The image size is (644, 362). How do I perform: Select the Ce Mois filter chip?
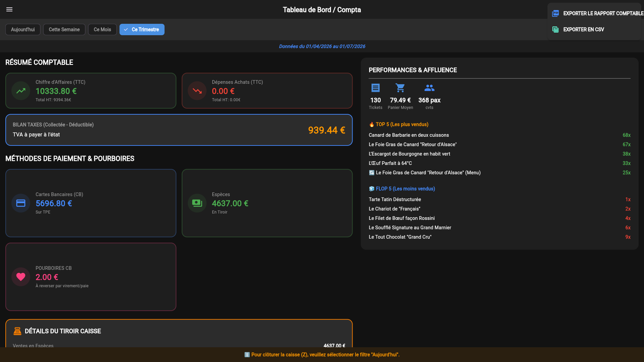(x=102, y=29)
